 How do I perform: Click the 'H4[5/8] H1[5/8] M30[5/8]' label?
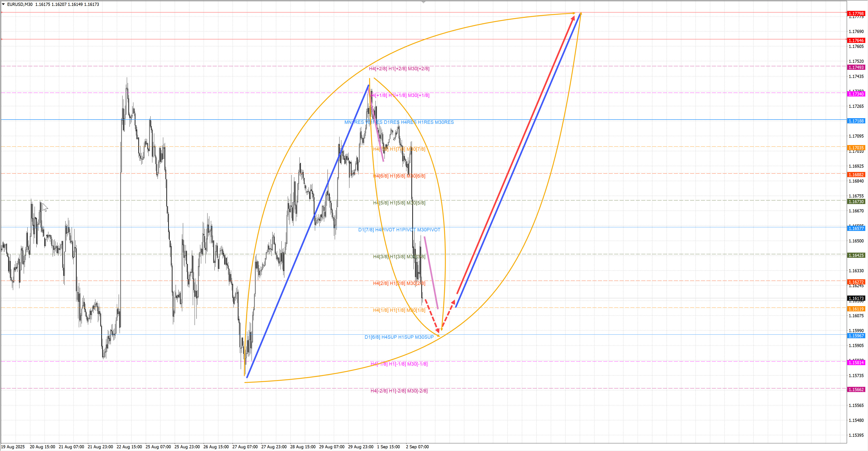pyautogui.click(x=399, y=203)
